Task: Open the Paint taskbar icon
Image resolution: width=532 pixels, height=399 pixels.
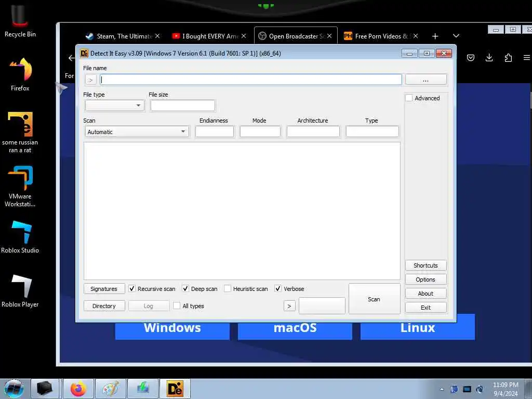Action: click(111, 389)
